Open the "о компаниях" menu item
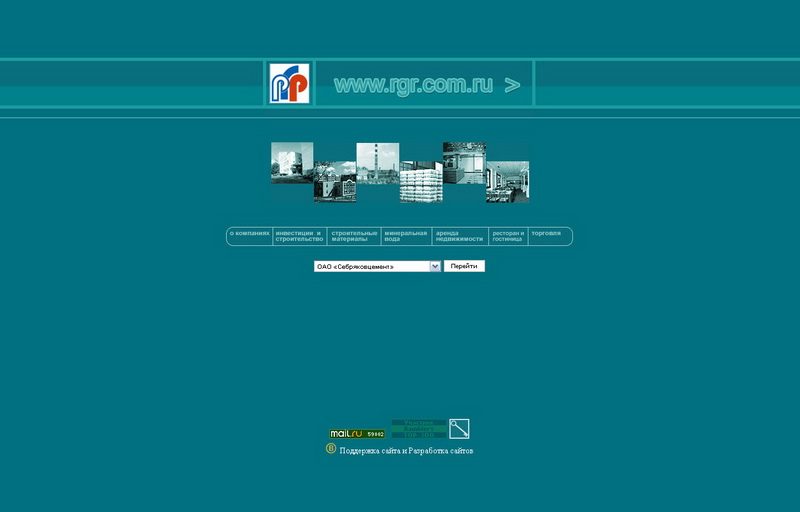 tap(249, 233)
